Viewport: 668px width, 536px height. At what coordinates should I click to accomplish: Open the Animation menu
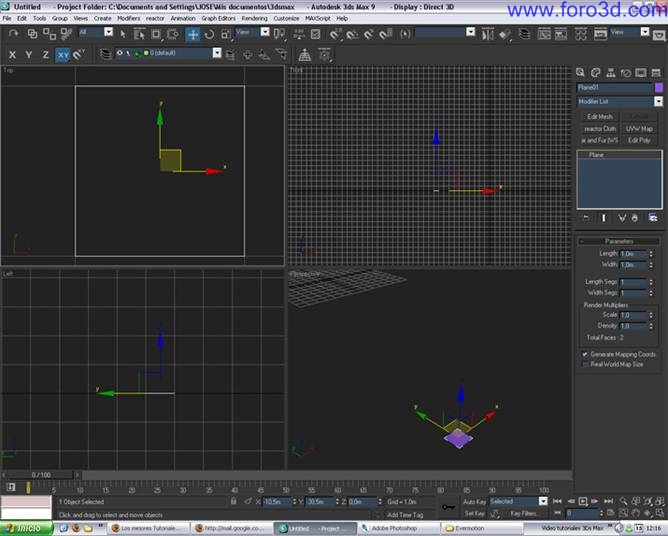click(x=183, y=18)
